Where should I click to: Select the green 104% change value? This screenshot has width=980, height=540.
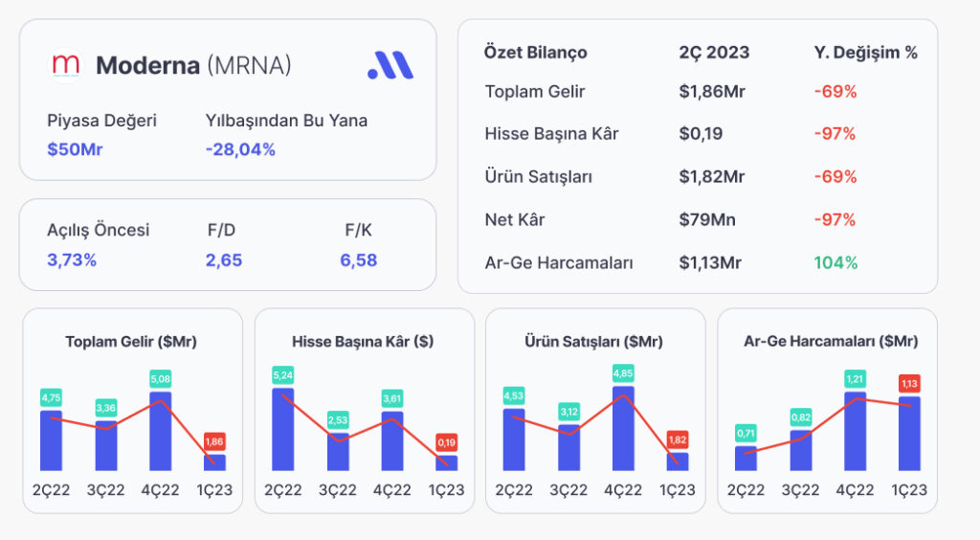(x=835, y=262)
